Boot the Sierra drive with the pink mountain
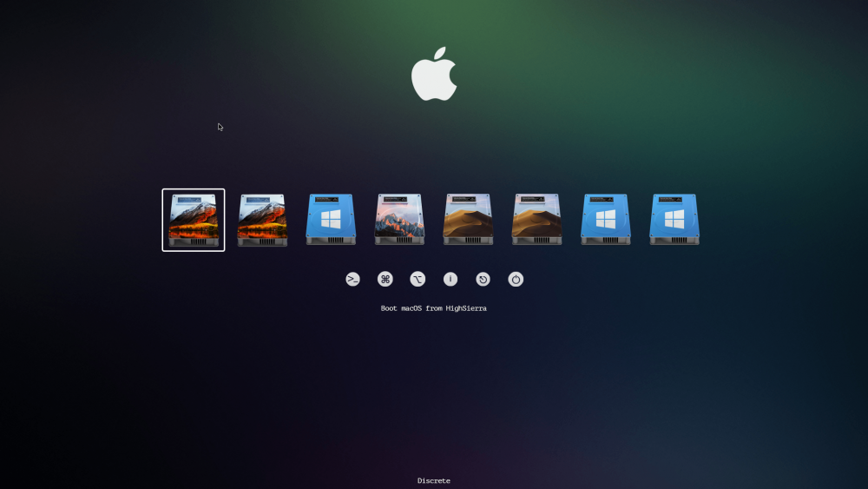This screenshot has height=489, width=868. pyautogui.click(x=399, y=220)
